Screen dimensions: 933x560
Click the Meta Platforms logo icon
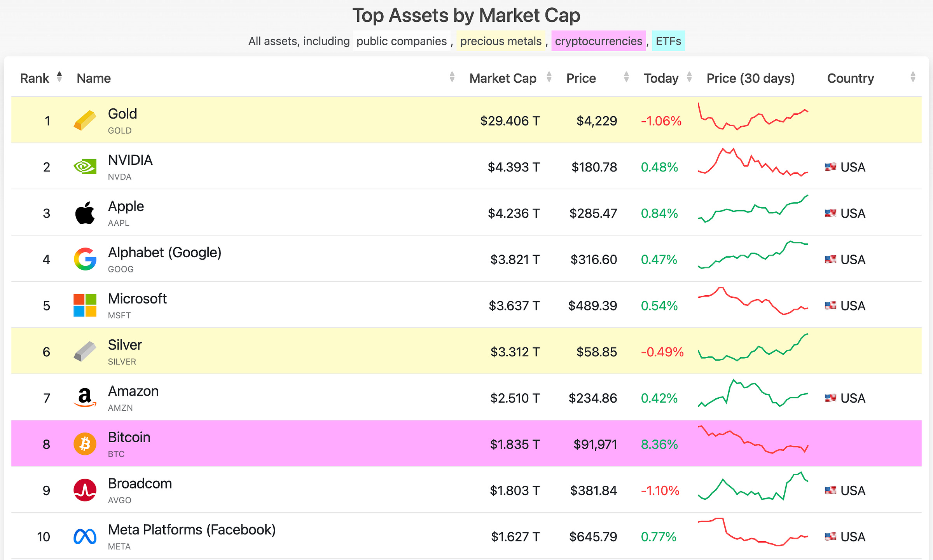pos(85,536)
